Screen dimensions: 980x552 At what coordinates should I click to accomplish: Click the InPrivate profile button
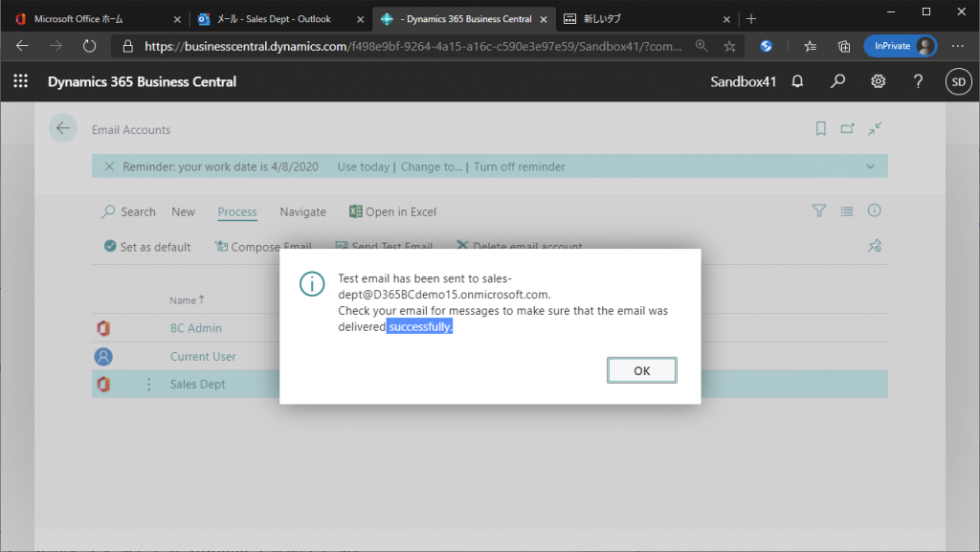(900, 46)
